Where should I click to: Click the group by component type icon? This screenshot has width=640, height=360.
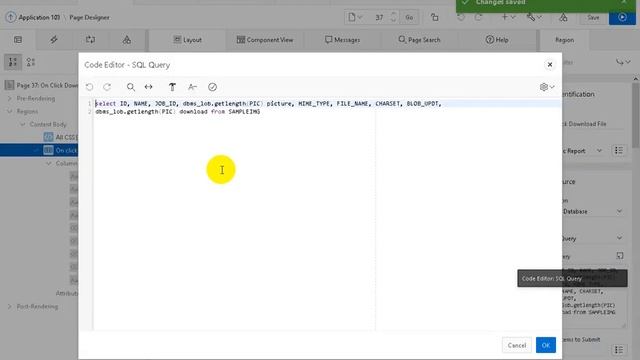coord(31,62)
